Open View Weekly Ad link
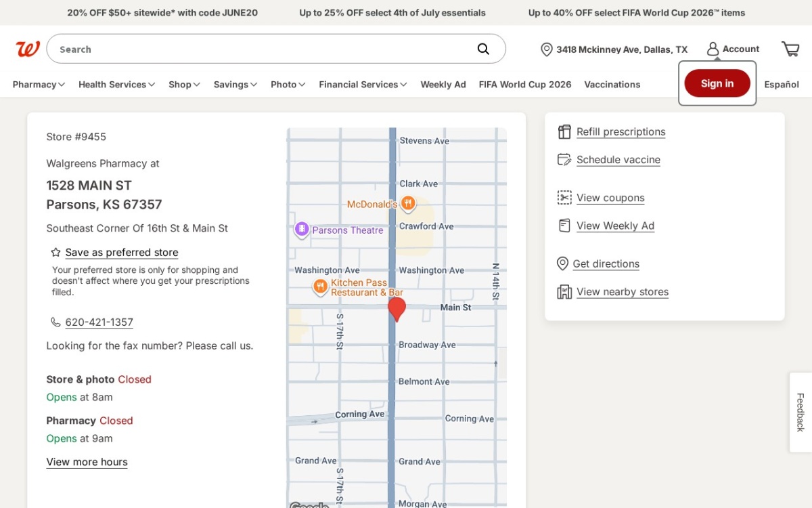Image resolution: width=812 pixels, height=508 pixels. coord(616,226)
